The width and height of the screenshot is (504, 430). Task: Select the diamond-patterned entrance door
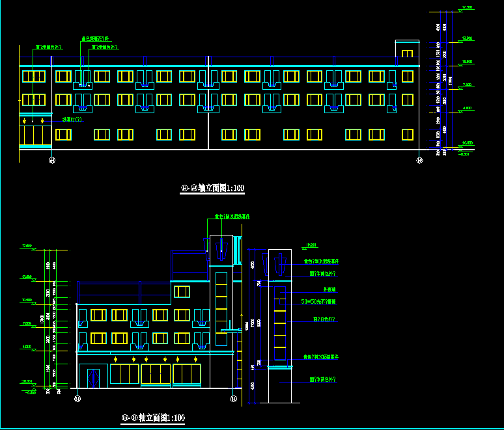pos(93,377)
